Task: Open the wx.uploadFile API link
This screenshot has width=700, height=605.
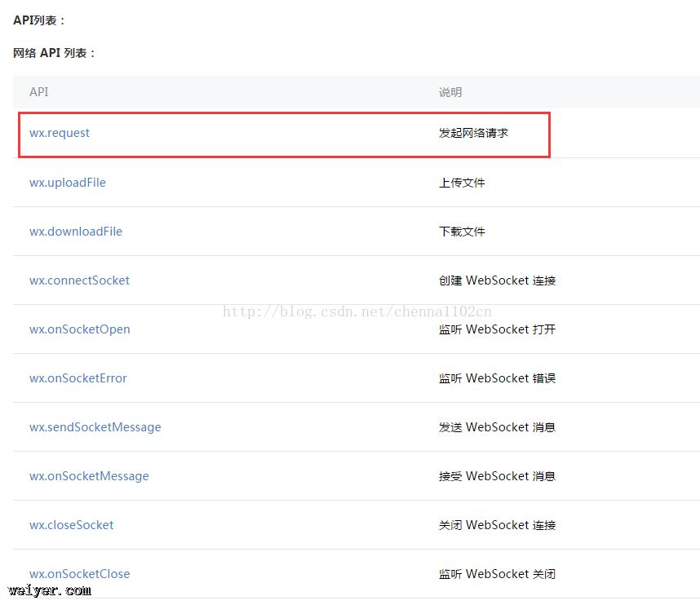Action: tap(68, 183)
